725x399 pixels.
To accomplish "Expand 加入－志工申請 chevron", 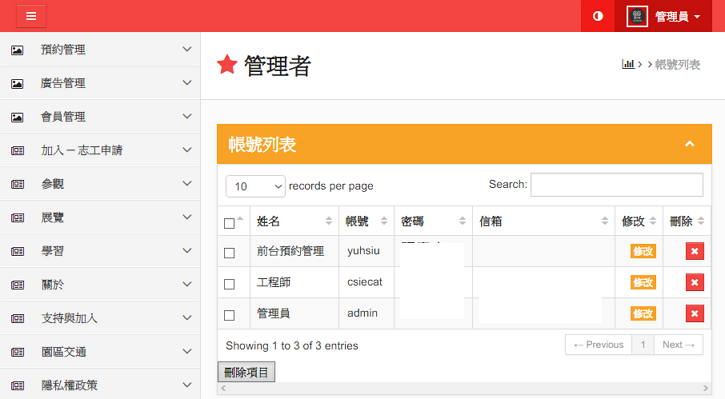I will pyautogui.click(x=187, y=150).
